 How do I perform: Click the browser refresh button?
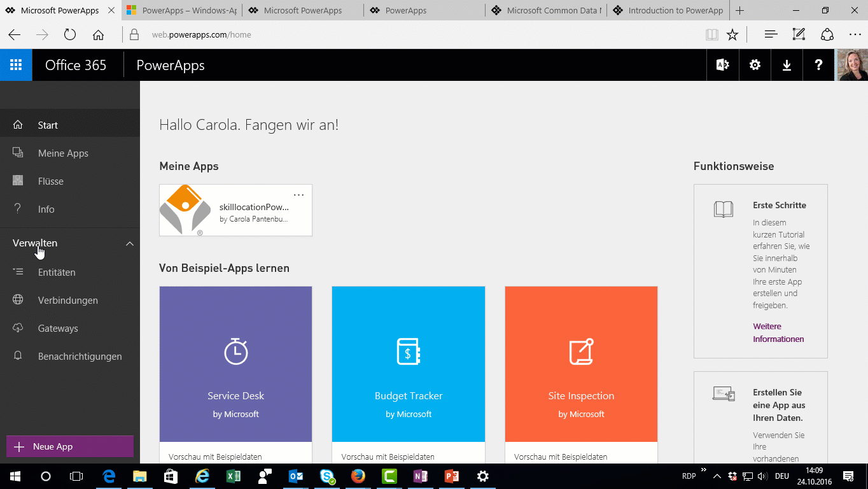coord(70,34)
